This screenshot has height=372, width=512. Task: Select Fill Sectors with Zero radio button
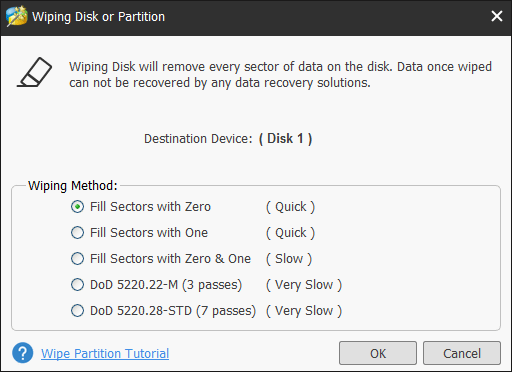click(x=77, y=207)
